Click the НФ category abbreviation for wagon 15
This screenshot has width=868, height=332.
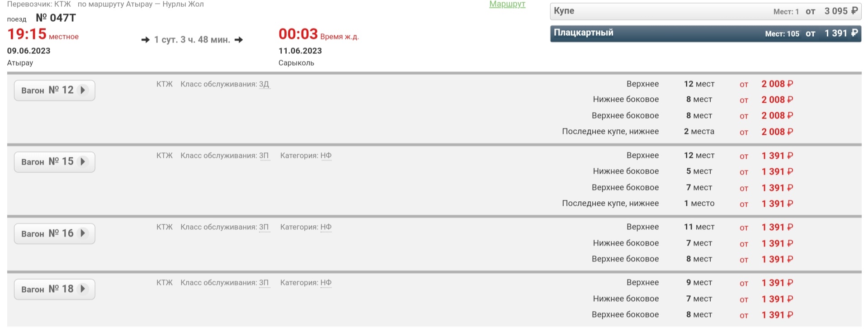(325, 156)
